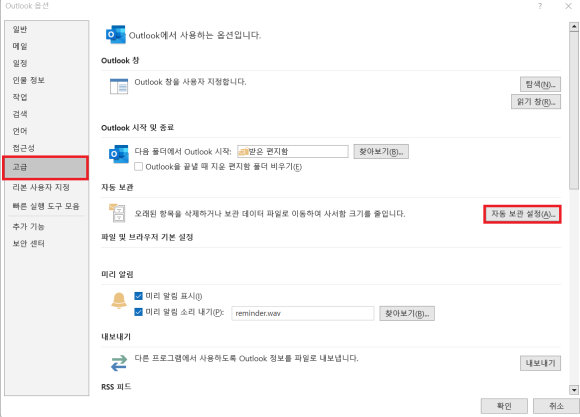The image size is (580, 417).
Task: Browse for the reminder sound file
Action: click(x=407, y=314)
